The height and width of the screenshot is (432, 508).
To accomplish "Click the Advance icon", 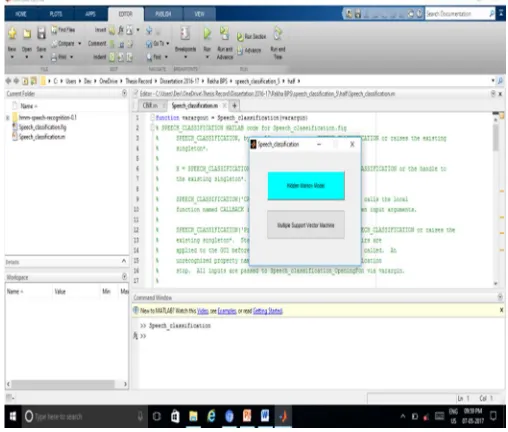I will pyautogui.click(x=240, y=50).
